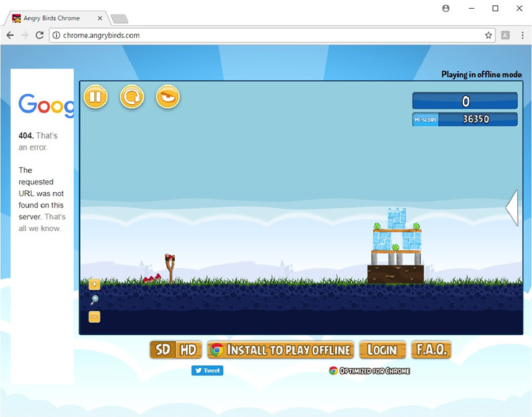Restart the current level
Image resolution: width=532 pixels, height=417 pixels.
point(132,96)
